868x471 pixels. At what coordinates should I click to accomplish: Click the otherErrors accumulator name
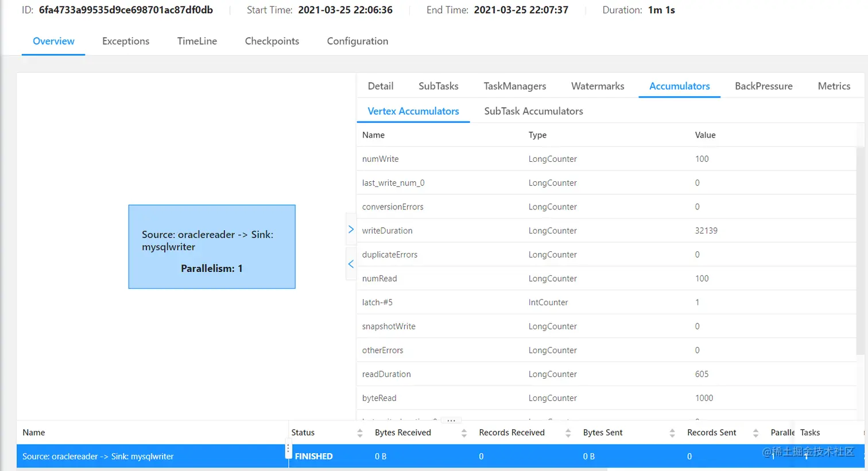382,351
